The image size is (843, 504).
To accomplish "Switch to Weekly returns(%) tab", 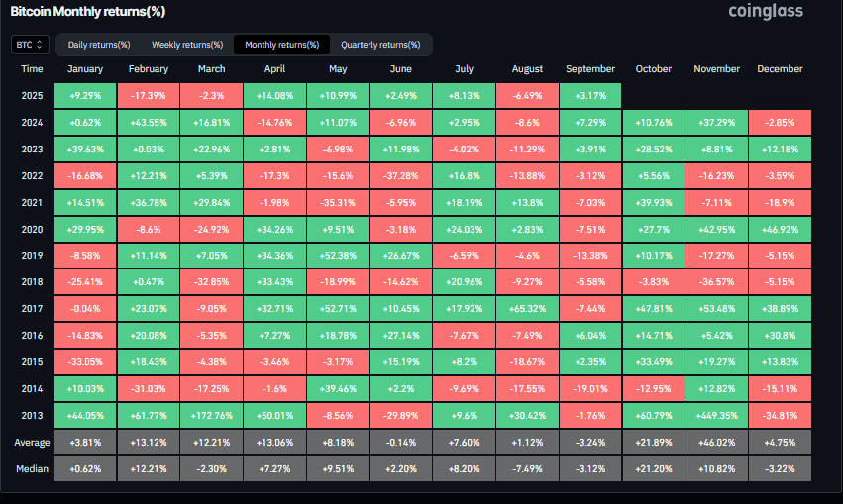I will (187, 45).
